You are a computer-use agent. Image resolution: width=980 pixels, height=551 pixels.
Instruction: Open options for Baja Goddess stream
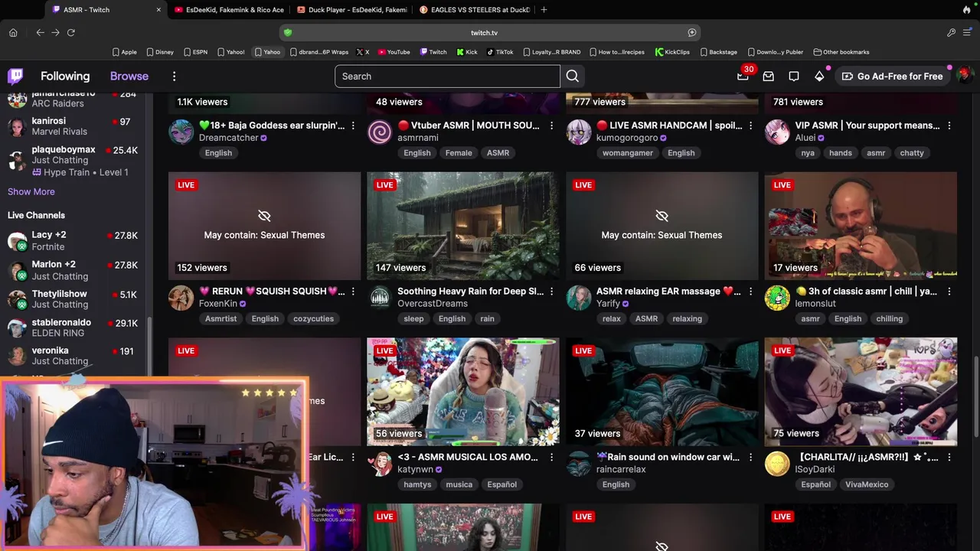click(353, 126)
